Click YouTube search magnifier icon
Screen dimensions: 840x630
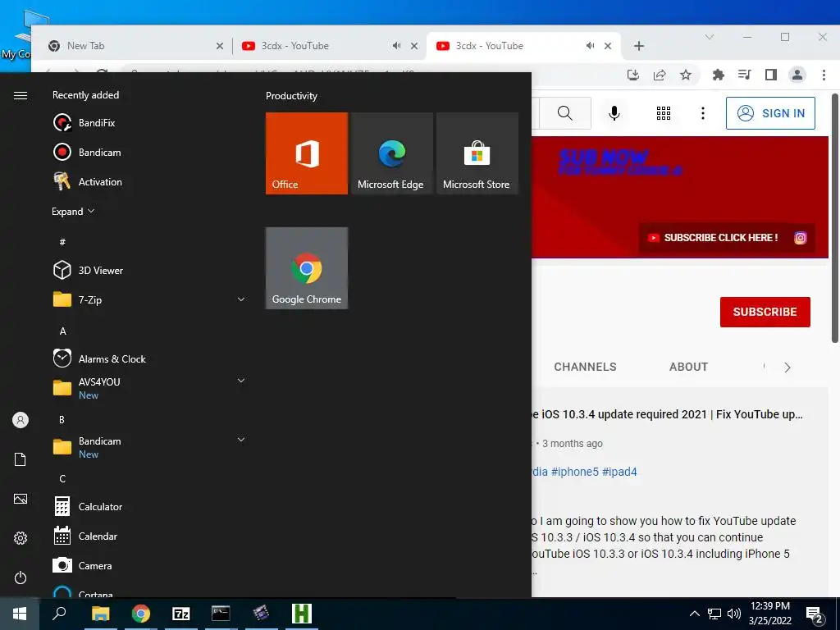coord(564,113)
